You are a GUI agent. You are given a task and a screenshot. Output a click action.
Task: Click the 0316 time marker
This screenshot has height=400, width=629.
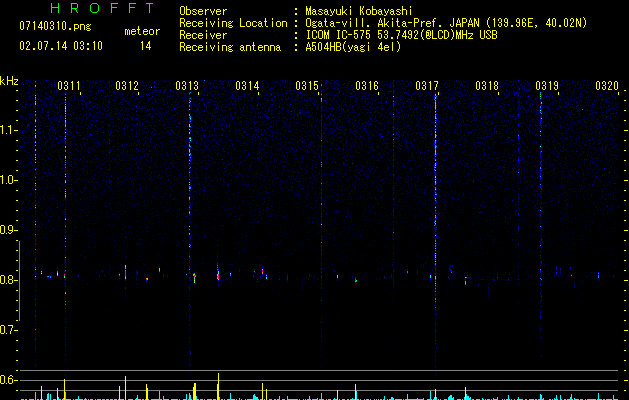tap(367, 86)
